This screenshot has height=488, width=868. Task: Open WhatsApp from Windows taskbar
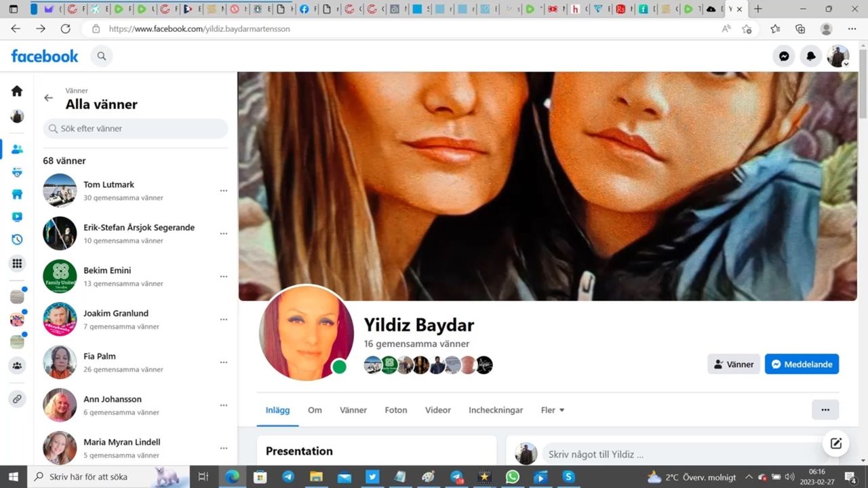coord(513,476)
